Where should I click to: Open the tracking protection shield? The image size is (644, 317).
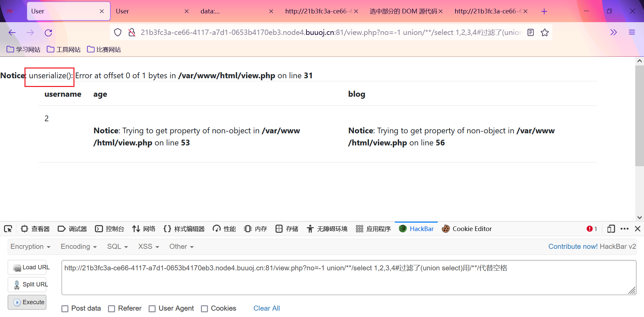point(118,33)
